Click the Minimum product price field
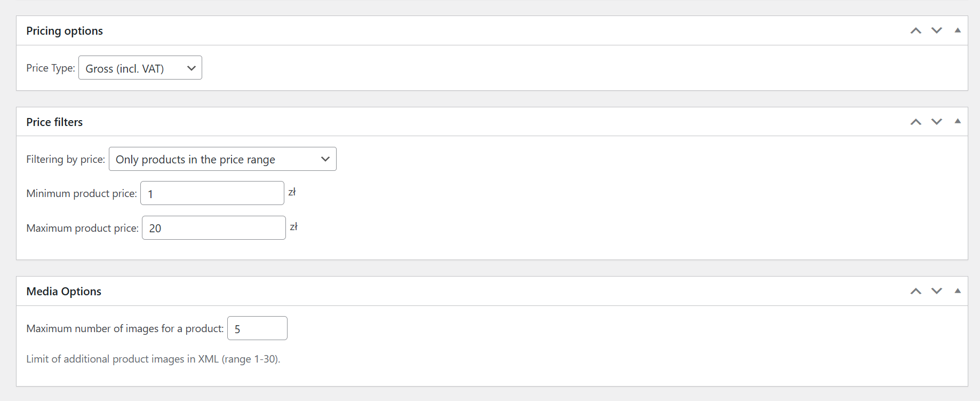980x401 pixels. point(212,193)
